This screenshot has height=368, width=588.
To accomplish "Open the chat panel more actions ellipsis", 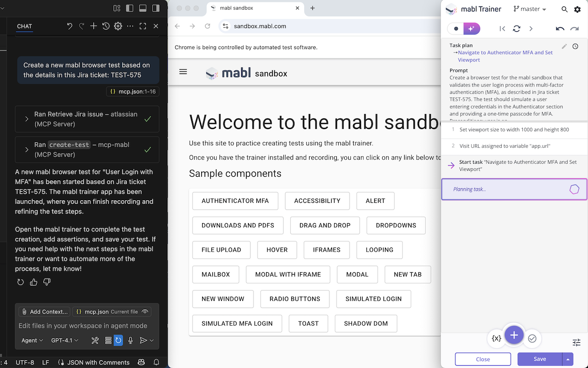I will (130, 26).
